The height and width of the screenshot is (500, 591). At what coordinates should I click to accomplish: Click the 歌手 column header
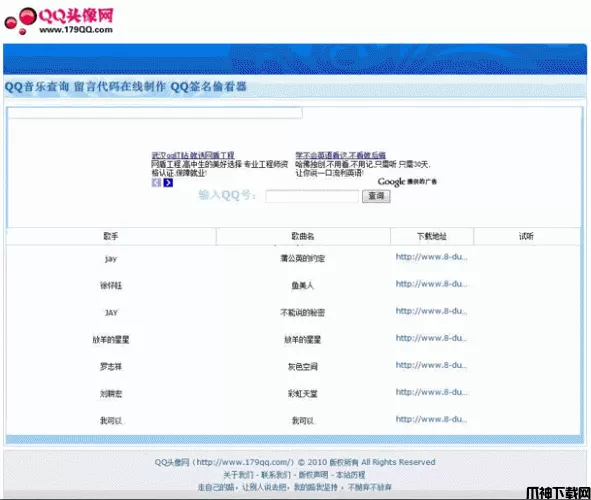coord(111,236)
